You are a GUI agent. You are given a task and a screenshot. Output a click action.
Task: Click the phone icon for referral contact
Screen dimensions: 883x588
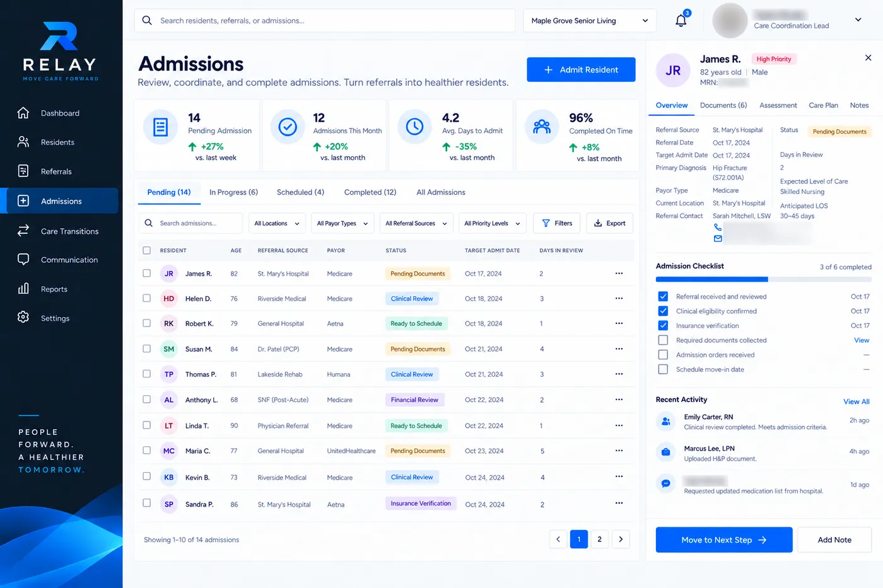tap(718, 227)
